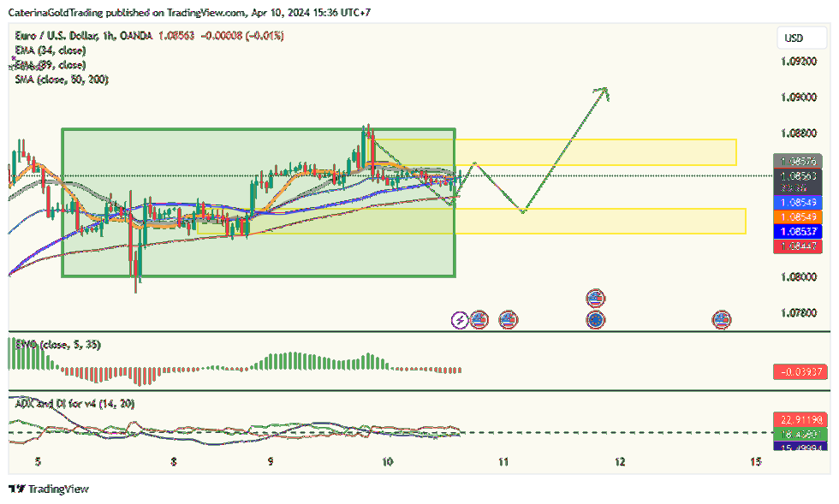Click the red 22.91190 ADX value label
Viewport: 839px width, 504px height.
coord(800,419)
